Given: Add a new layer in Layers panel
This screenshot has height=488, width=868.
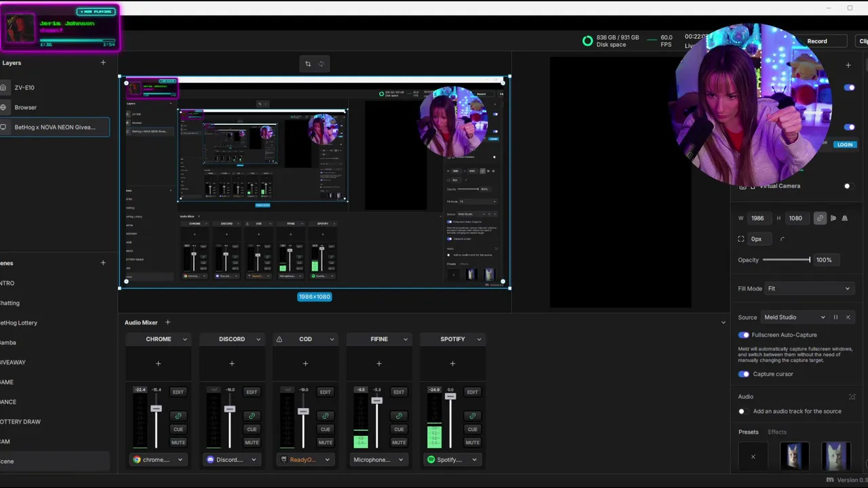Looking at the screenshot, I should tap(103, 62).
